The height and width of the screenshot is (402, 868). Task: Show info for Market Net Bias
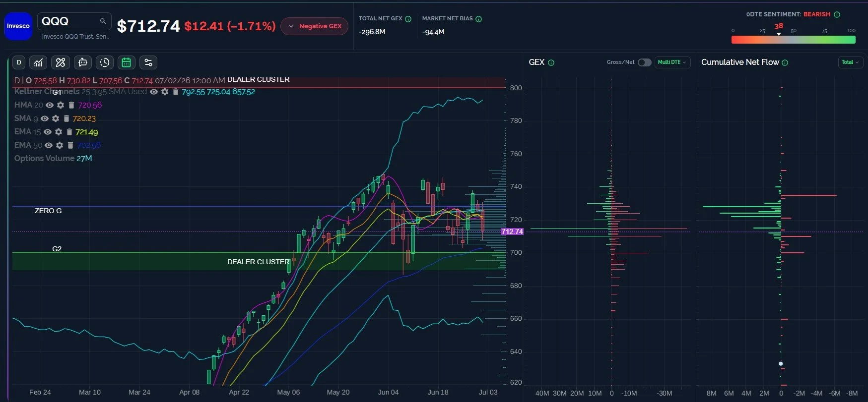click(x=478, y=19)
